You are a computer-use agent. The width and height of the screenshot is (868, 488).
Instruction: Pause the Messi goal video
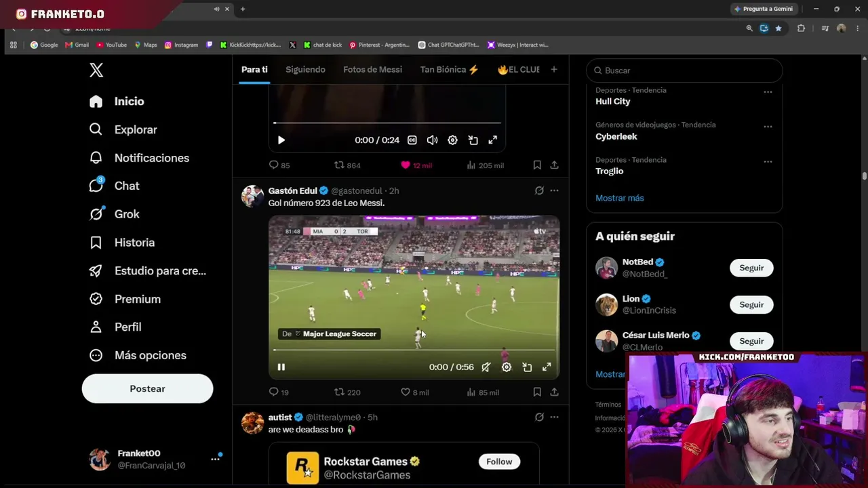[281, 367]
